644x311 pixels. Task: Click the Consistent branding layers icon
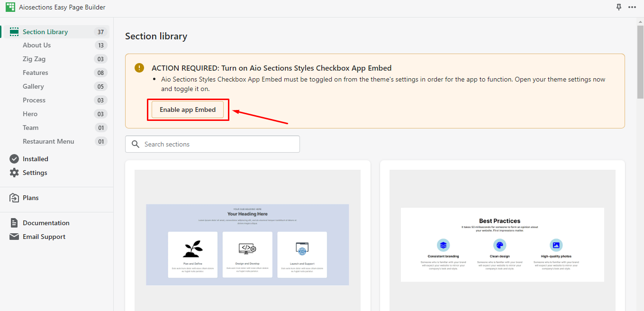click(x=443, y=245)
